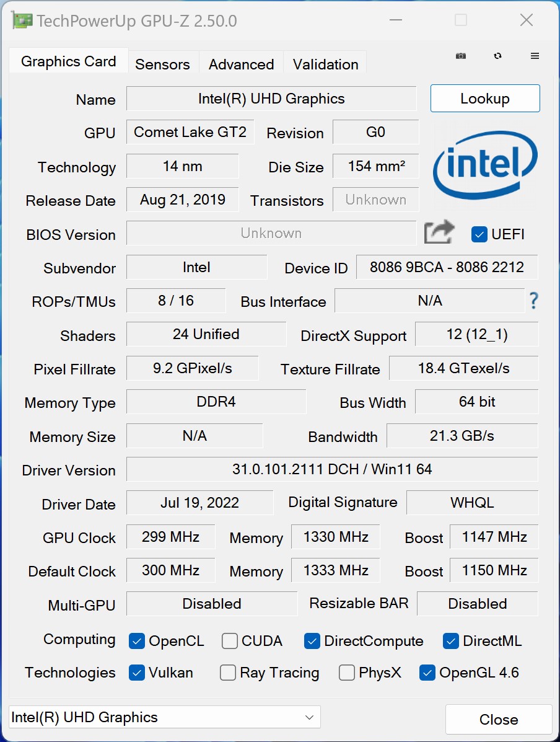The height and width of the screenshot is (742, 560).
Task: Go to the Validation tab
Action: pyautogui.click(x=325, y=64)
